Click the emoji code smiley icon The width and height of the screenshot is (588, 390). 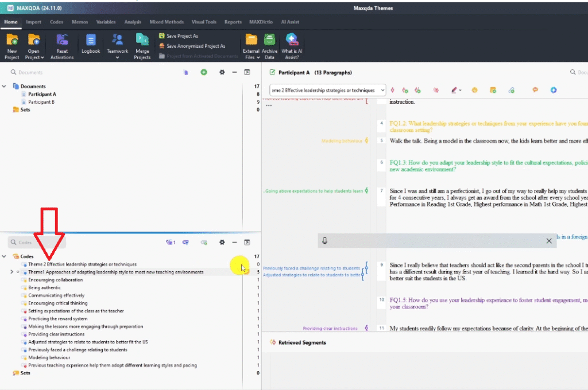point(475,90)
